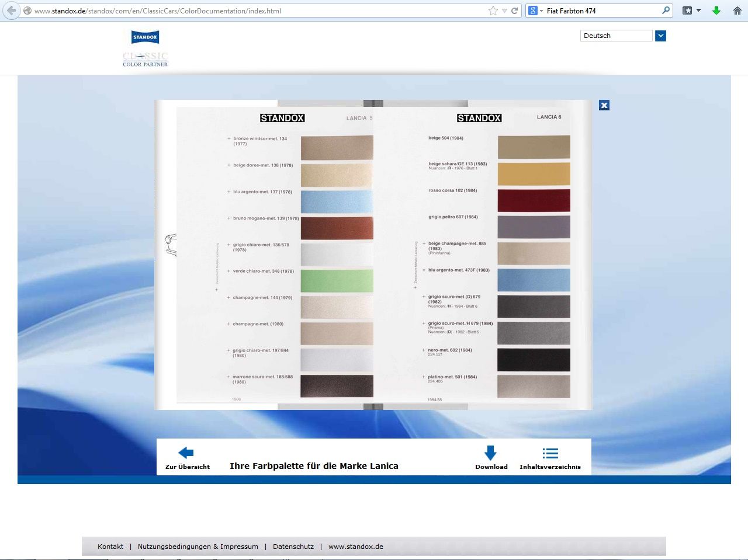The width and height of the screenshot is (748, 560).
Task: Select the blu argento-met. 137 swatch
Action: tap(337, 201)
